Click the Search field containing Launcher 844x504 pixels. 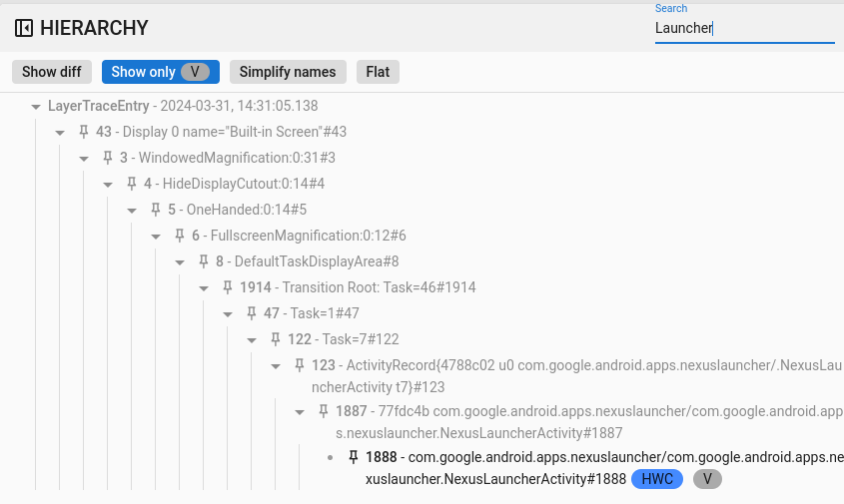click(x=743, y=28)
